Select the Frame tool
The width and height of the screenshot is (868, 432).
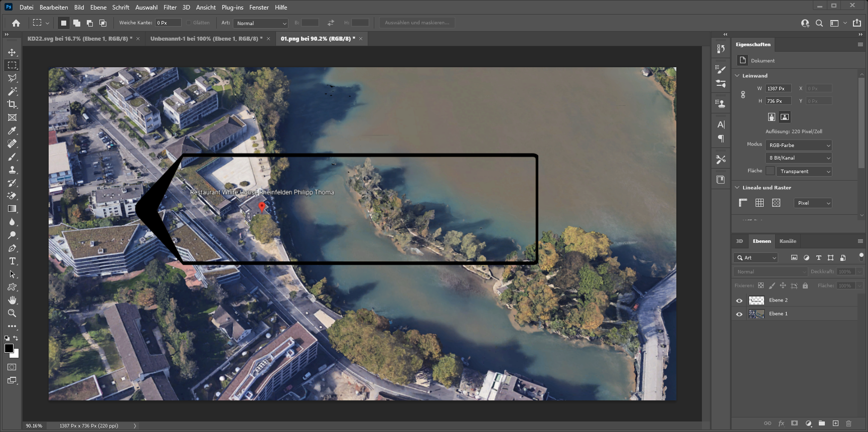click(12, 117)
